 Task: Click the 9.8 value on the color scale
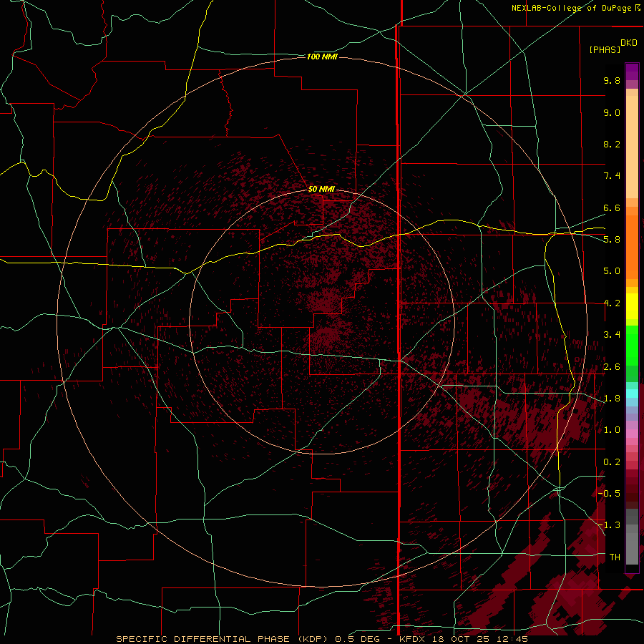point(612,80)
